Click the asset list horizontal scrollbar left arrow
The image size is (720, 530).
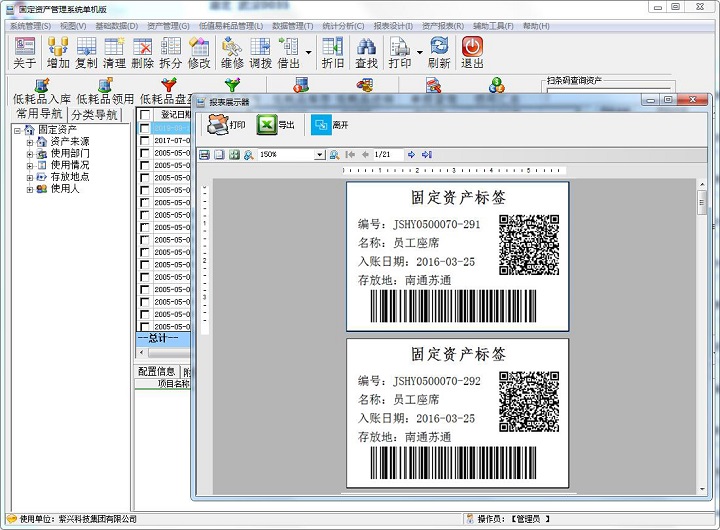point(141,353)
